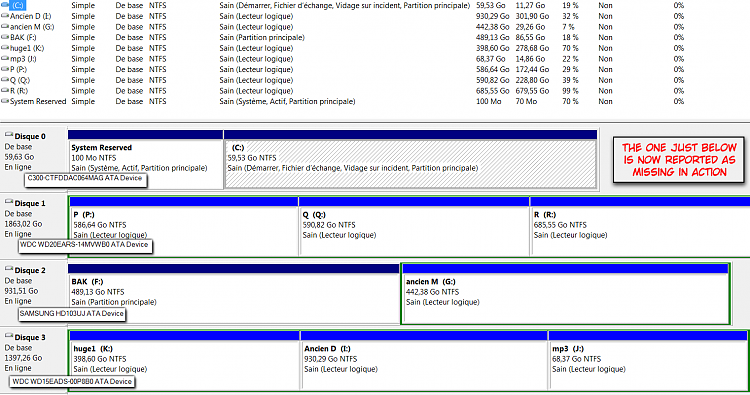Click the '1863,02 Go' size under Disque 1
This screenshot has width=750, height=395.
[x=23, y=224]
